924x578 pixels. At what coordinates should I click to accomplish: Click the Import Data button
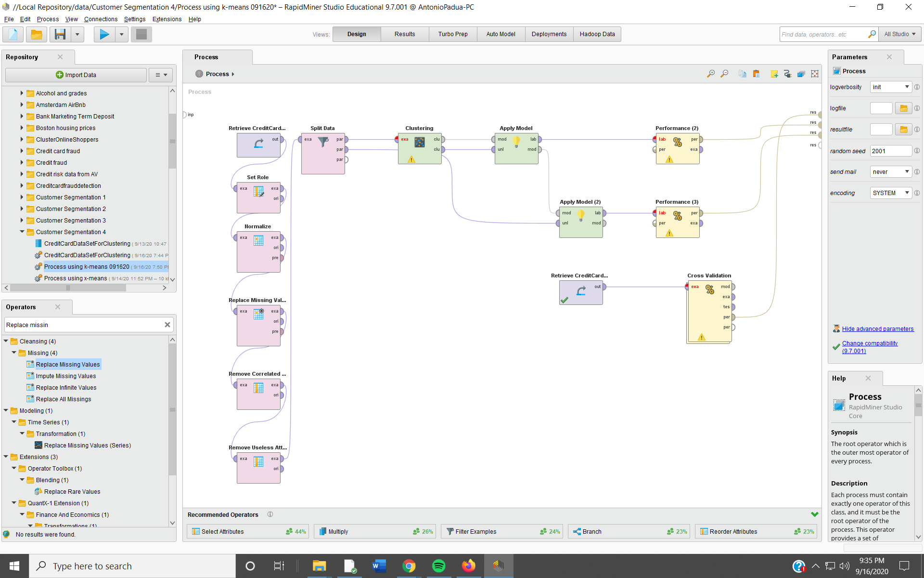tap(76, 75)
